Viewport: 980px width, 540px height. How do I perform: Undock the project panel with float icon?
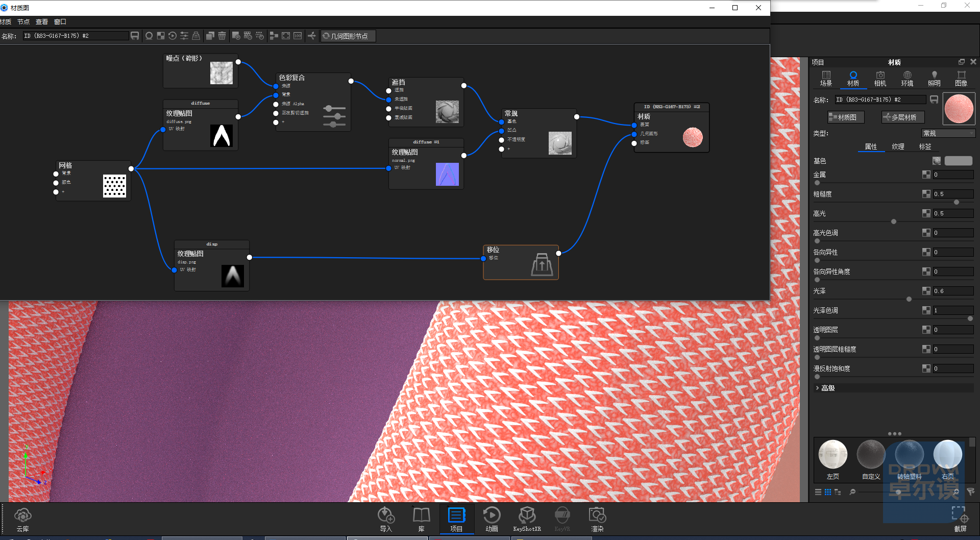962,62
